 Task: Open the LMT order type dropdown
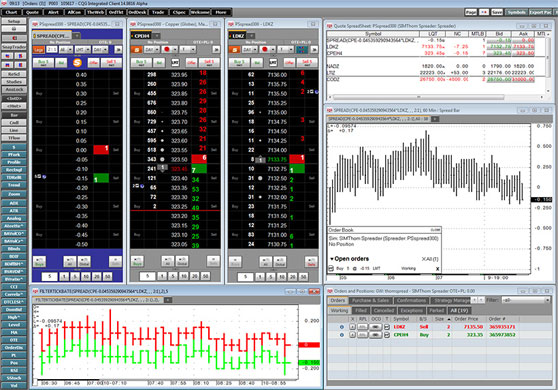pyautogui.click(x=82, y=50)
